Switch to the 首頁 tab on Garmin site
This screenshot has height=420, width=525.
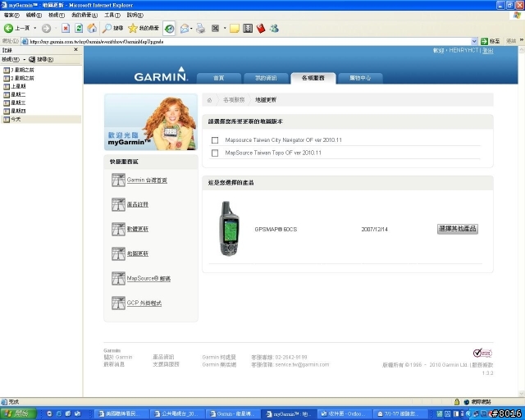tap(219, 78)
